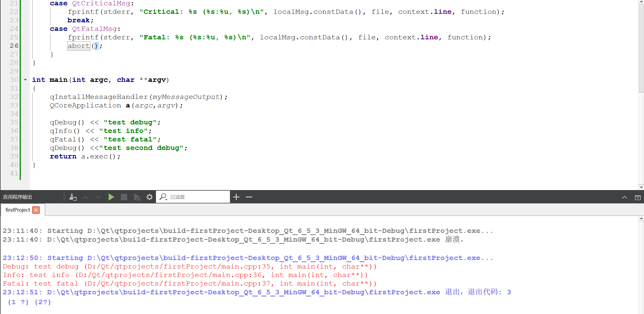This screenshot has width=644, height=314.
Task: Select the firstProject output tab
Action: click(x=18, y=210)
